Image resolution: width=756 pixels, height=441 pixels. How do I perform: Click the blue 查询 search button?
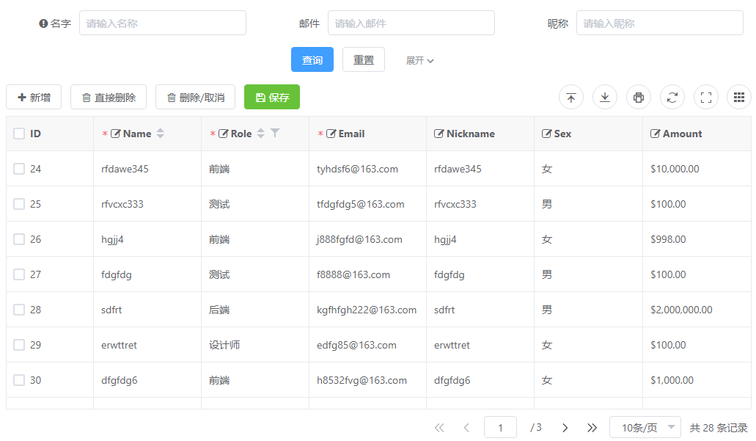point(312,60)
